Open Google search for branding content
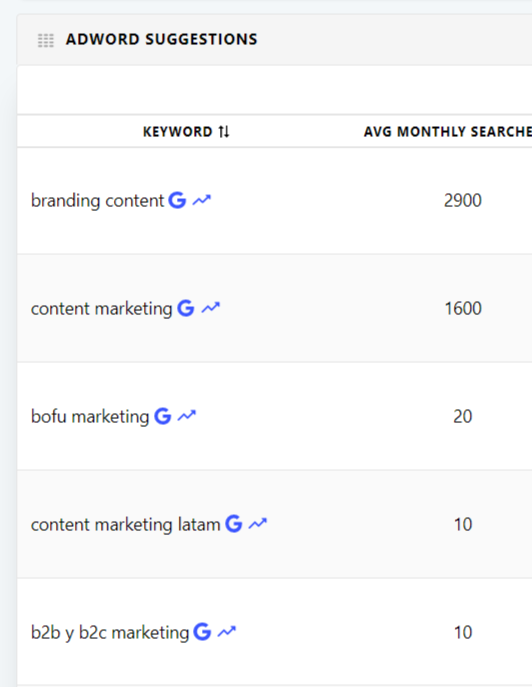 click(x=177, y=200)
